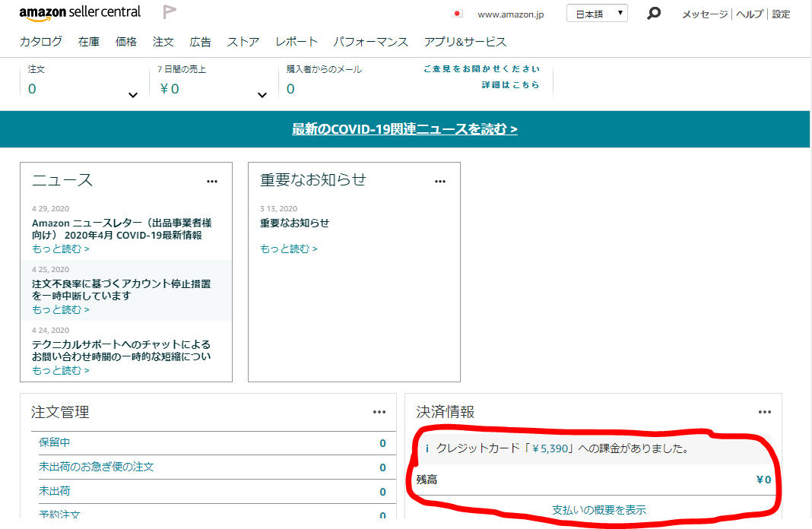The width and height of the screenshot is (812, 529).
Task: Open the 在庫 menu
Action: 88,42
